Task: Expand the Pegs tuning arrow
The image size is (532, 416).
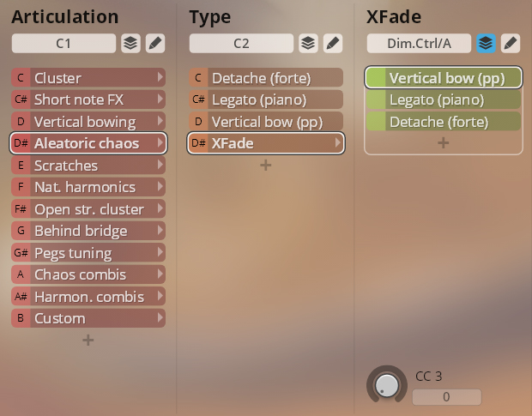Action: (x=160, y=252)
